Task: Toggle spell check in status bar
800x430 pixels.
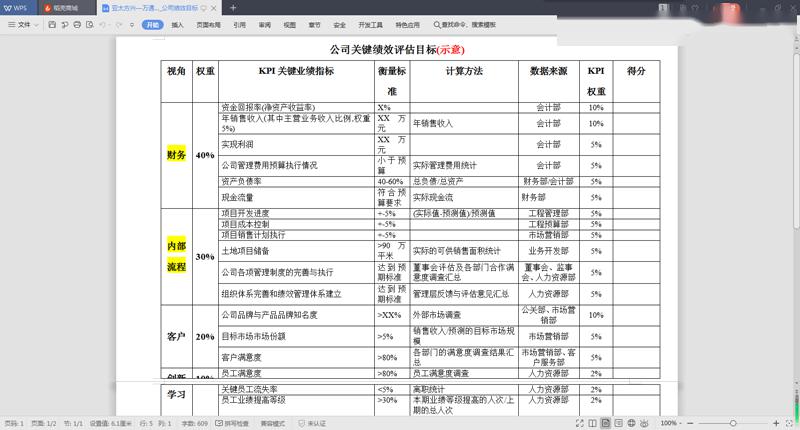Action: click(x=232, y=423)
